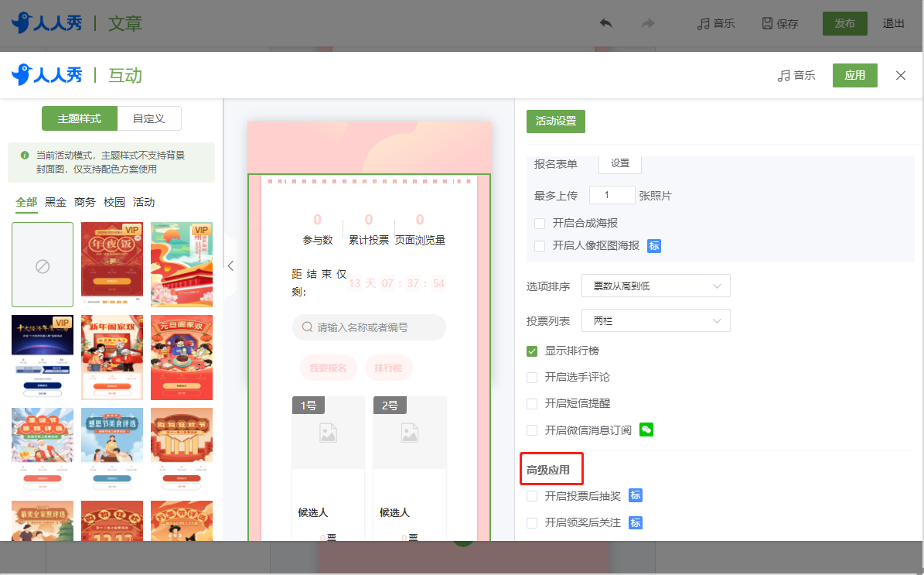This screenshot has width=924, height=575.
Task: Click the 活动设置 button
Action: tap(556, 122)
